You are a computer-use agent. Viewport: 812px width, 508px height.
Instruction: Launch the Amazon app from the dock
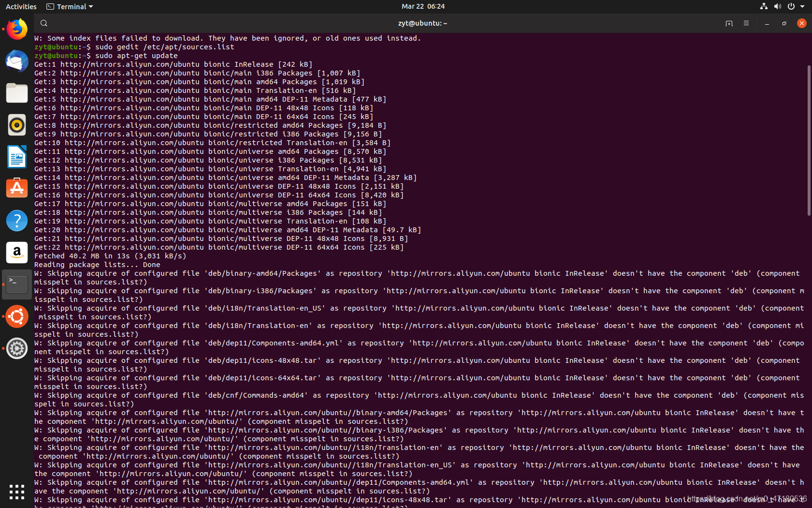pos(17,253)
